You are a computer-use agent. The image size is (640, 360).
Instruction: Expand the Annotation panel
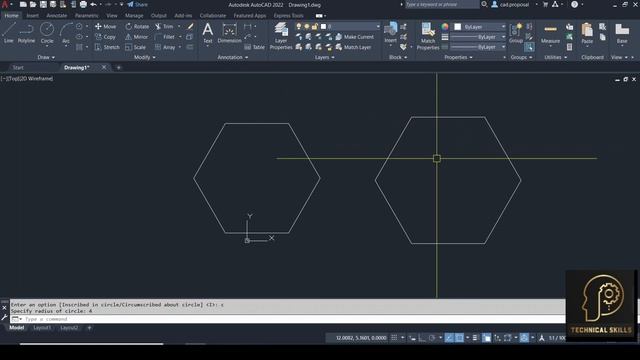point(233,58)
